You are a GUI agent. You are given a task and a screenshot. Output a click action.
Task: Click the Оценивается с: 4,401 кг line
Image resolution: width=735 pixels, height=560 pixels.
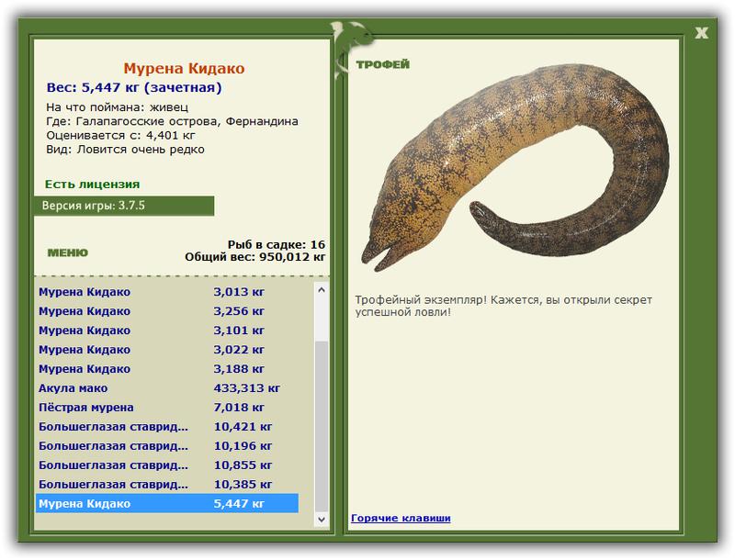click(120, 135)
